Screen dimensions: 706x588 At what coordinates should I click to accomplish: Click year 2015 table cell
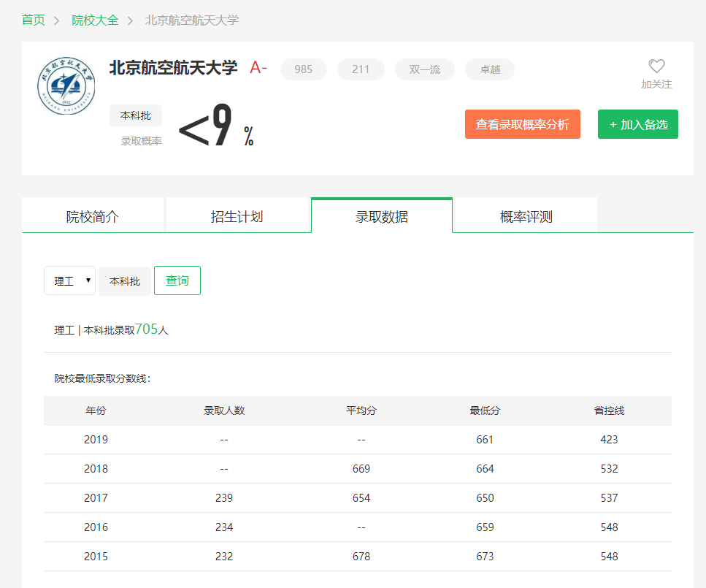pos(96,557)
